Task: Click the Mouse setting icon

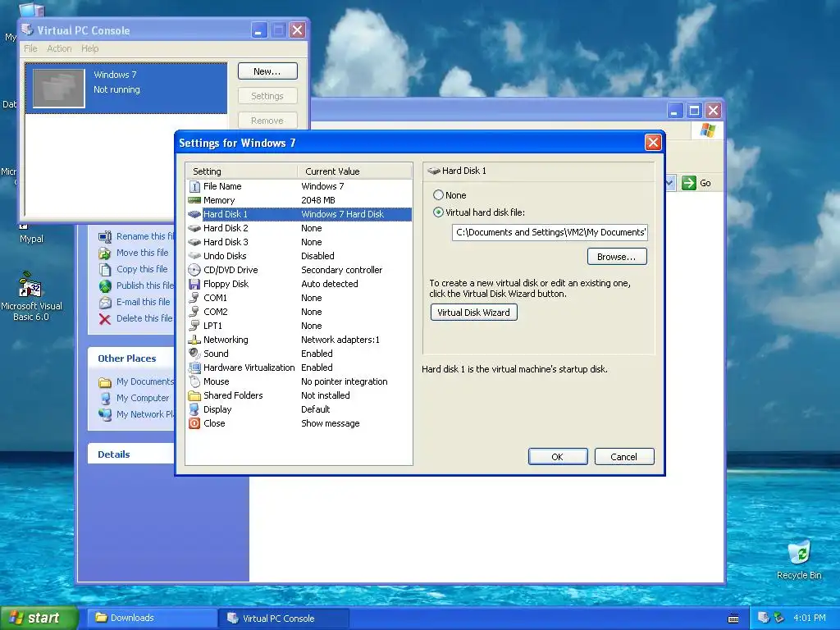Action: (194, 381)
